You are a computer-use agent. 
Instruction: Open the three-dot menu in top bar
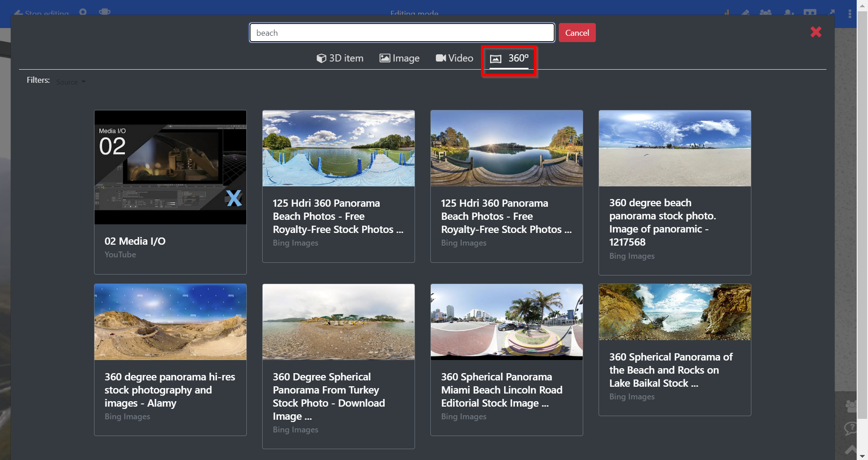click(850, 14)
